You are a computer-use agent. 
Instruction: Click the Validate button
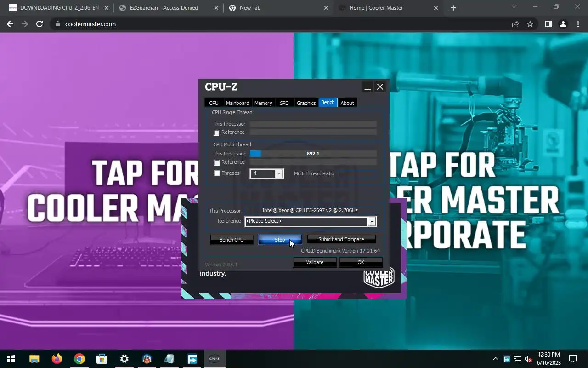[315, 262]
